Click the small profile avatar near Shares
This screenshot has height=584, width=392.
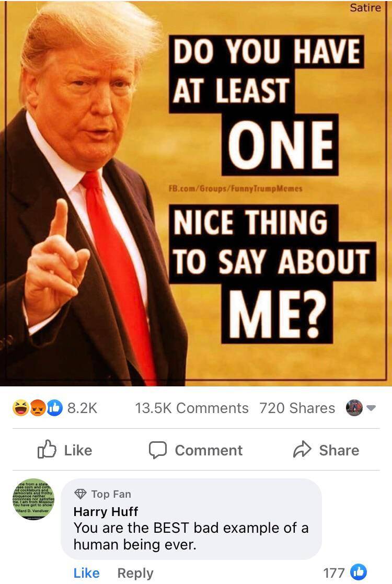pos(354,408)
